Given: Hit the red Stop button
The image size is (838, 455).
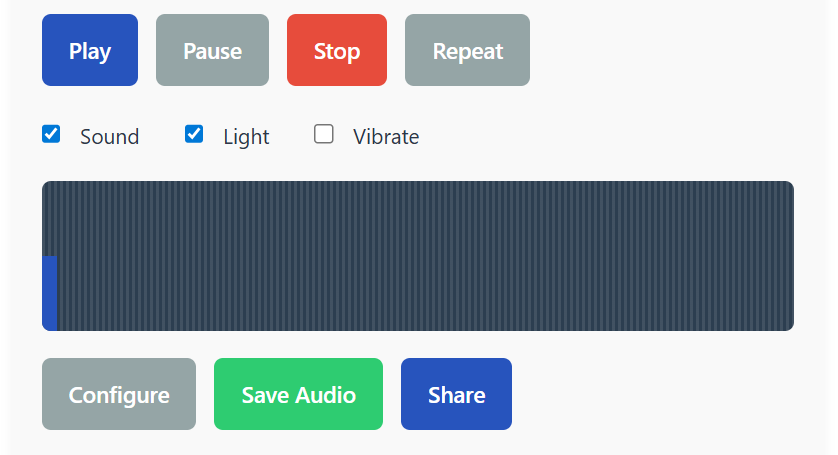Looking at the screenshot, I should (336, 50).
